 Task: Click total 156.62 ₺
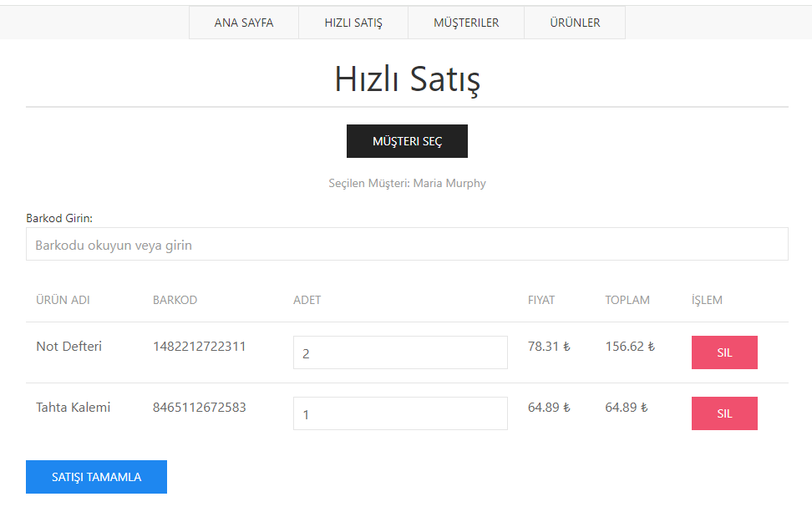(630, 347)
